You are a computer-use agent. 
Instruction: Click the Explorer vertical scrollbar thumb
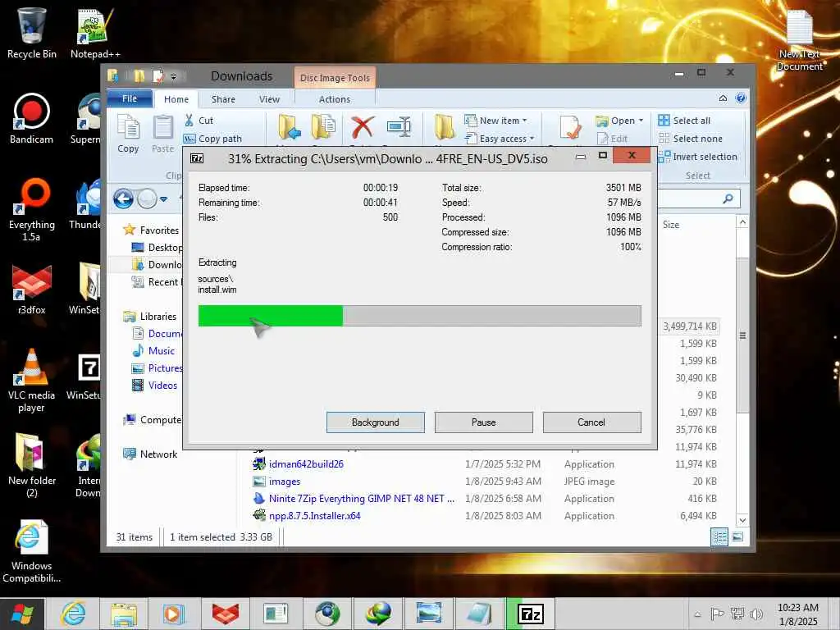point(742,336)
